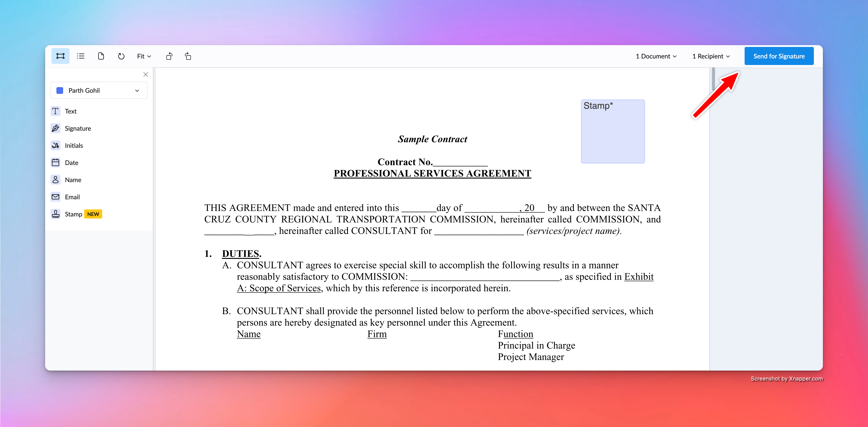Open the Fit zoom dropdown
The width and height of the screenshot is (868, 427).
click(x=144, y=56)
